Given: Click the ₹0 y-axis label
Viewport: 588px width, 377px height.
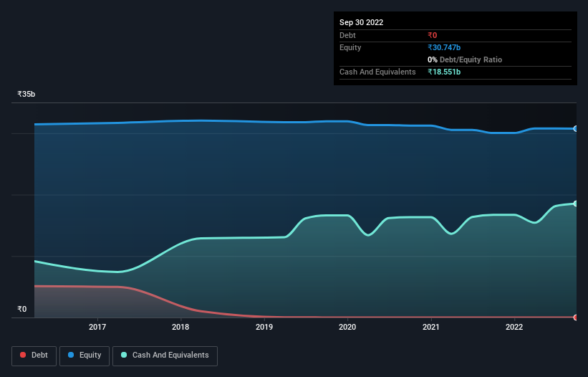Looking at the screenshot, I should 22,309.
